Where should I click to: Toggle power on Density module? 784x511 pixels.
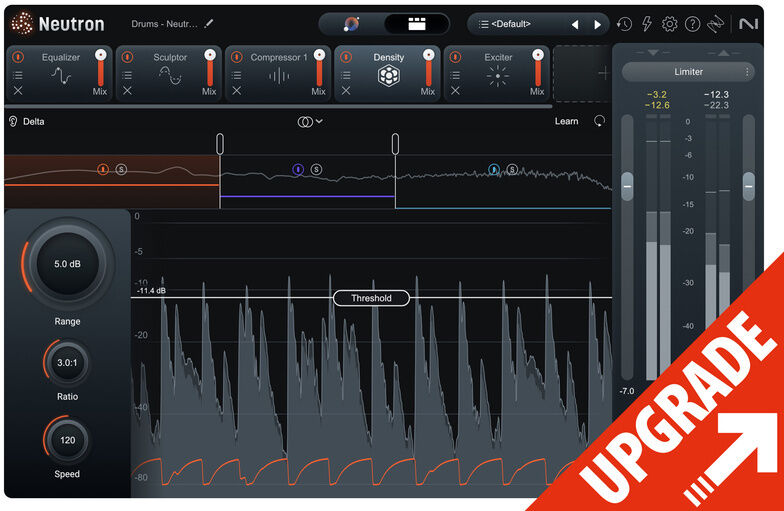point(346,57)
